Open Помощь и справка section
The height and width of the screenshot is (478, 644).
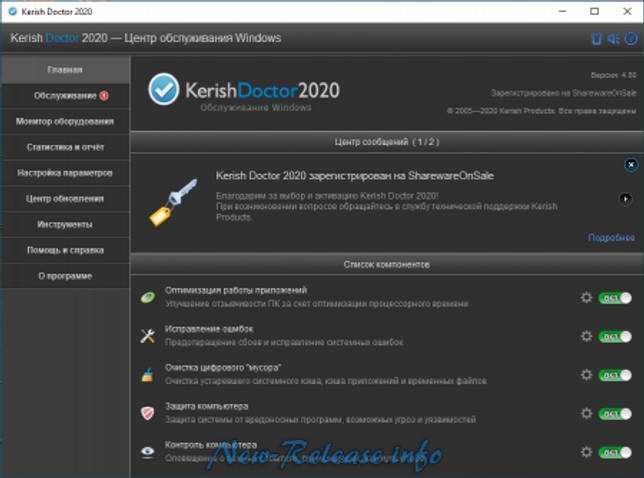click(x=65, y=250)
